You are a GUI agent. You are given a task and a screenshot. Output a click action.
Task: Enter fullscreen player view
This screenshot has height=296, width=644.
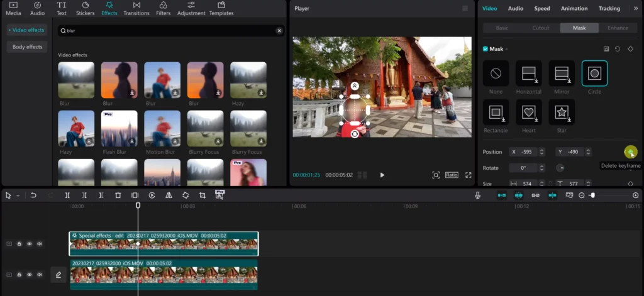tap(468, 175)
